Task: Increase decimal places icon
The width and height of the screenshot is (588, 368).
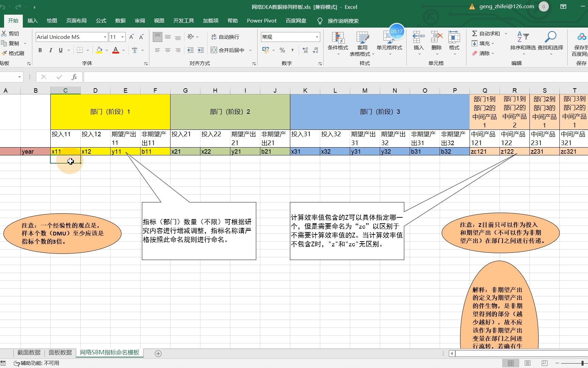Action: click(x=305, y=50)
